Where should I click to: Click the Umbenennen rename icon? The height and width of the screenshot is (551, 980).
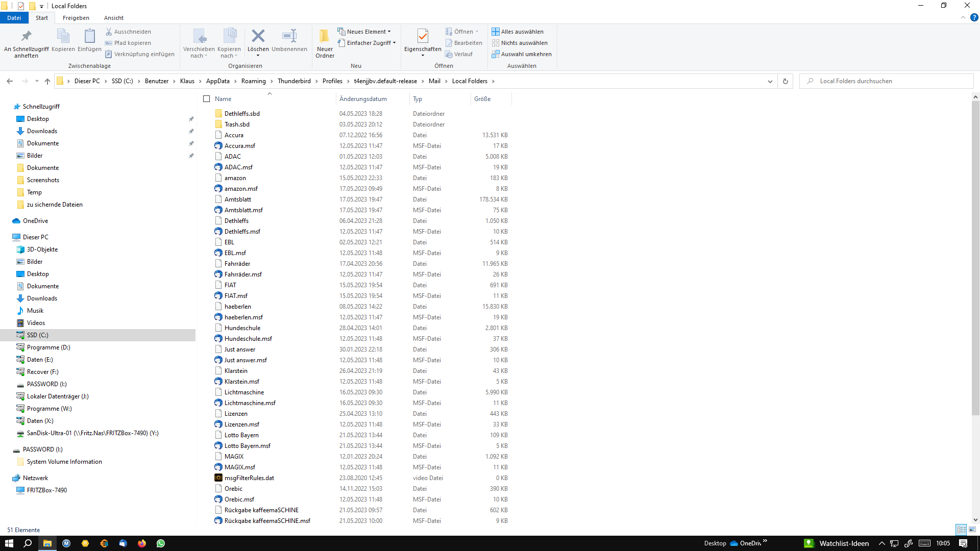(289, 37)
